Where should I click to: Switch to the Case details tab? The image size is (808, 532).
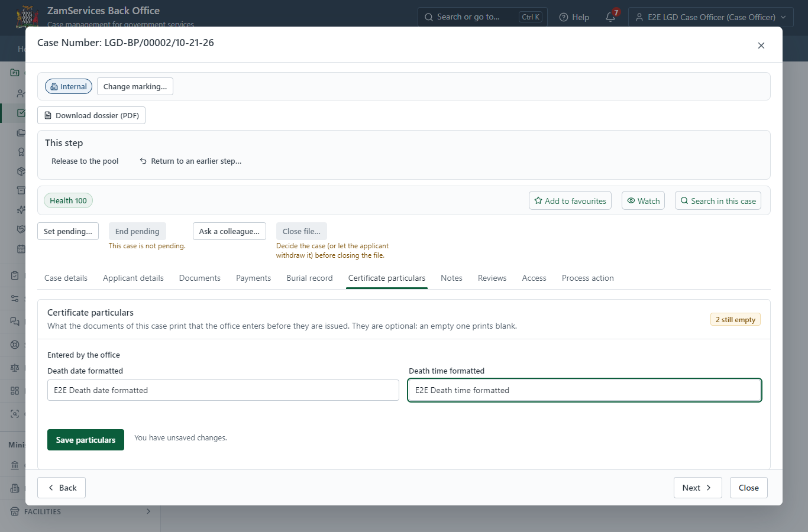66,278
